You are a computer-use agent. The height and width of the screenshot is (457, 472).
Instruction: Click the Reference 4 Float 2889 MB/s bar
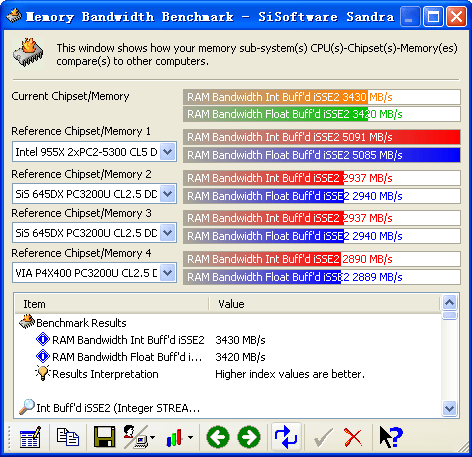click(322, 277)
